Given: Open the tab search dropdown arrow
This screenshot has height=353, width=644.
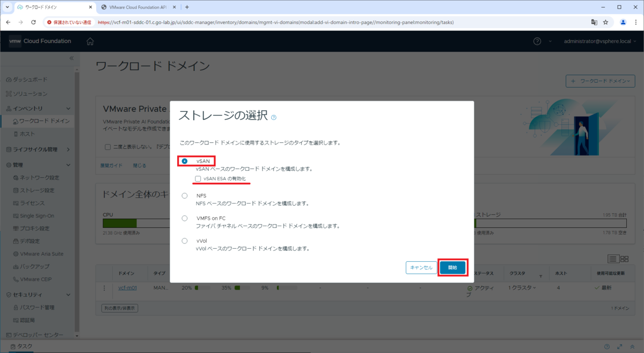Looking at the screenshot, I should [6, 7].
